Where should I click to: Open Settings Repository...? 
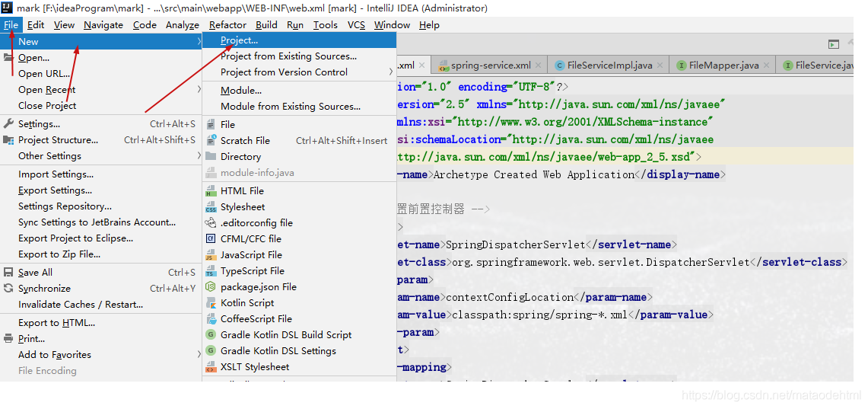(x=100, y=206)
